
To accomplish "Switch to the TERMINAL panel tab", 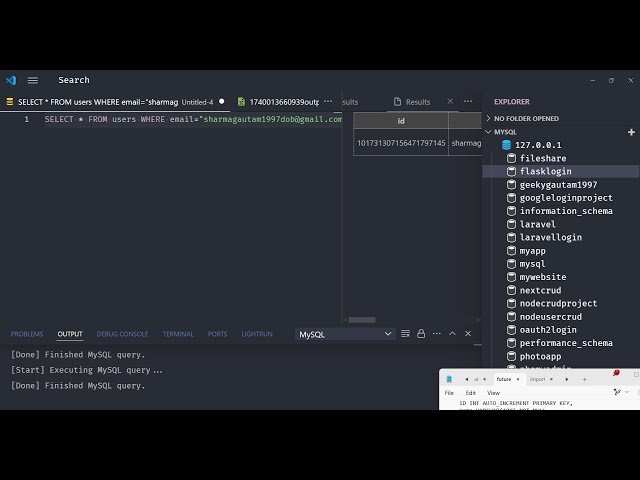I will (x=178, y=334).
